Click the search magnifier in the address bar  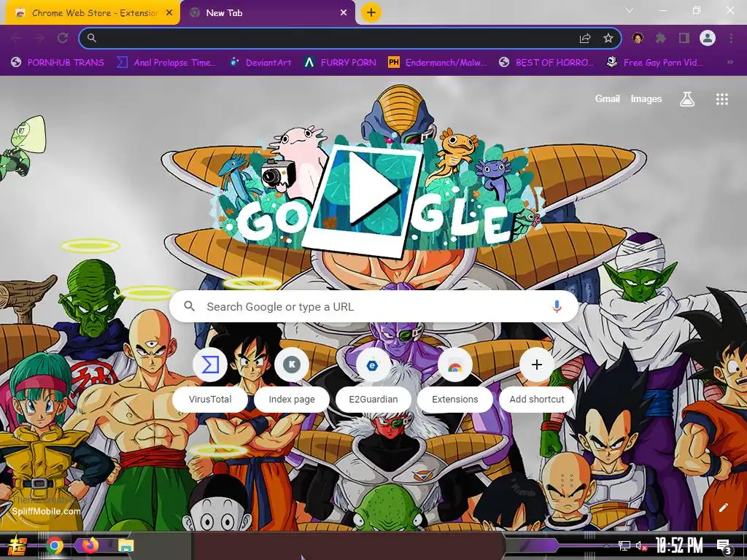tap(92, 38)
